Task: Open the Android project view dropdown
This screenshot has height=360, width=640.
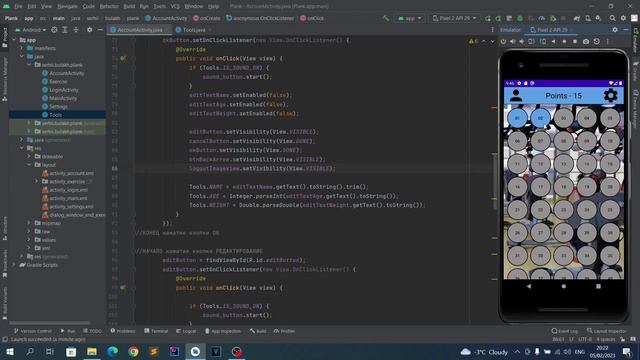Action: (x=31, y=30)
